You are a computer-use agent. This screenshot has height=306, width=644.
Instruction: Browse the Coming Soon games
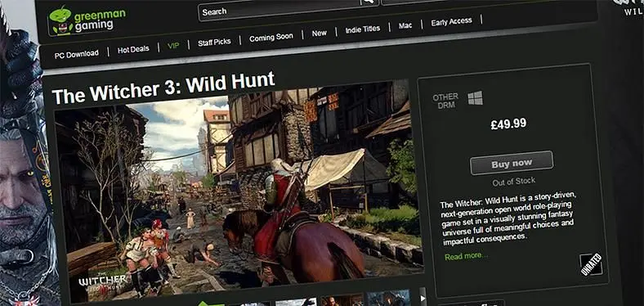point(271,37)
